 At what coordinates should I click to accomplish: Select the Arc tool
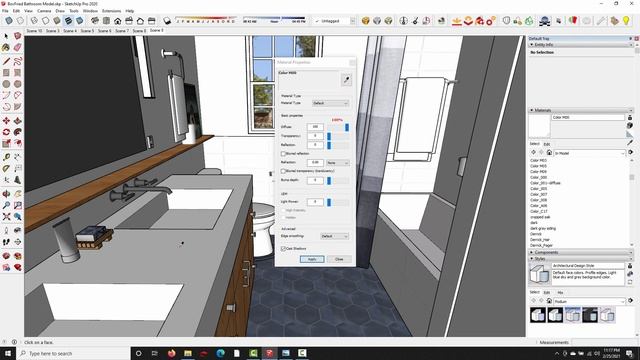pyautogui.click(x=6, y=95)
